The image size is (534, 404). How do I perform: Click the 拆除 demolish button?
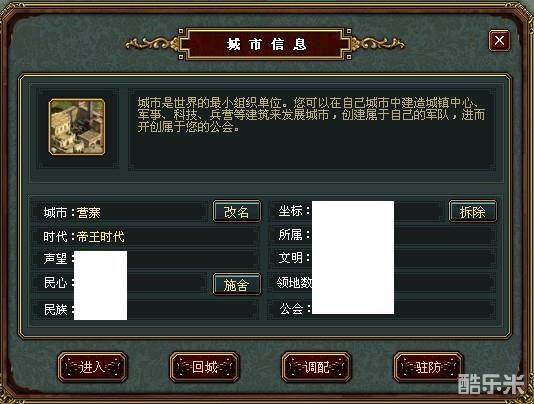tap(473, 212)
